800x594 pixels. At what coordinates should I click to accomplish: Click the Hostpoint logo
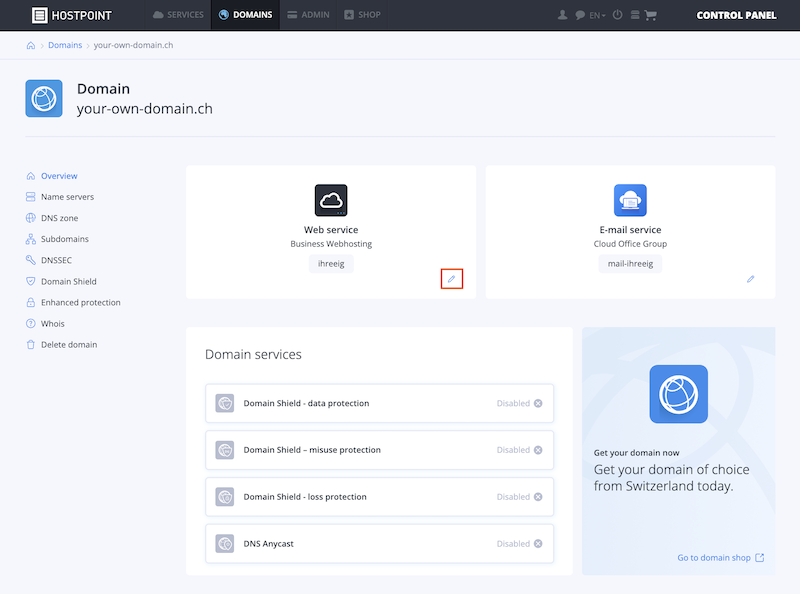(71, 15)
